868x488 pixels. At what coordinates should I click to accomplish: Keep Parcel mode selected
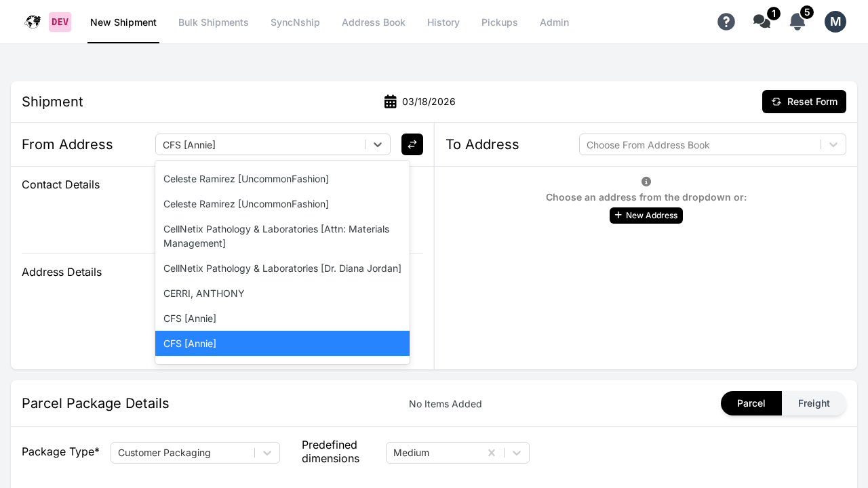pos(751,403)
